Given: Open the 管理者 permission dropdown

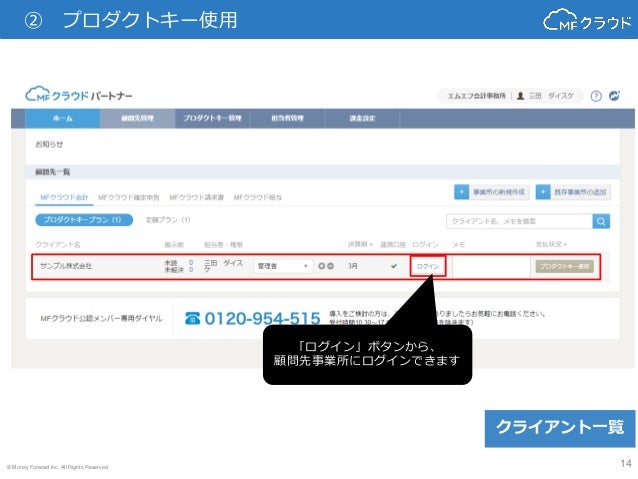Looking at the screenshot, I should [x=283, y=266].
